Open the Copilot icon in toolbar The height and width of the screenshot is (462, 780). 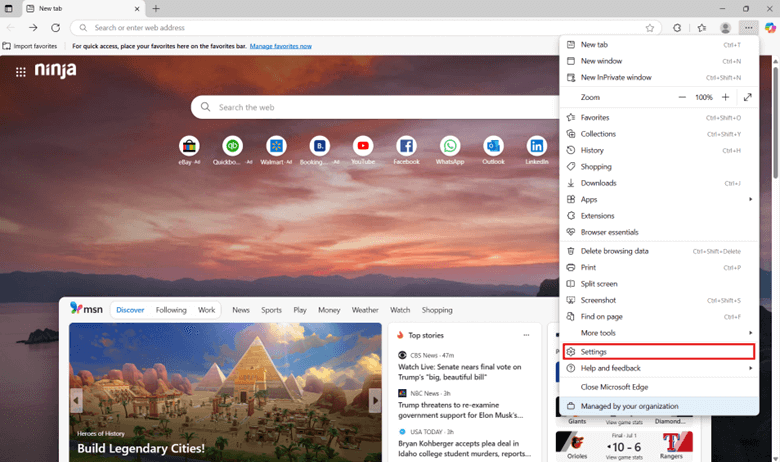pyautogui.click(x=770, y=28)
